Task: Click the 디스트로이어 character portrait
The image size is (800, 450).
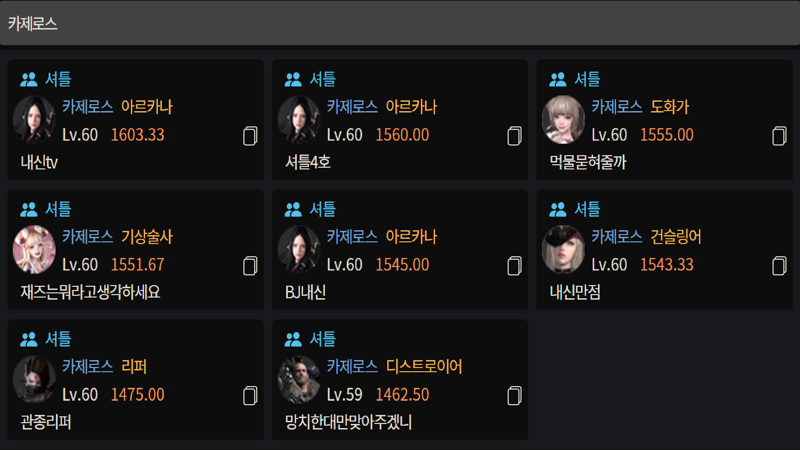Action: [299, 380]
